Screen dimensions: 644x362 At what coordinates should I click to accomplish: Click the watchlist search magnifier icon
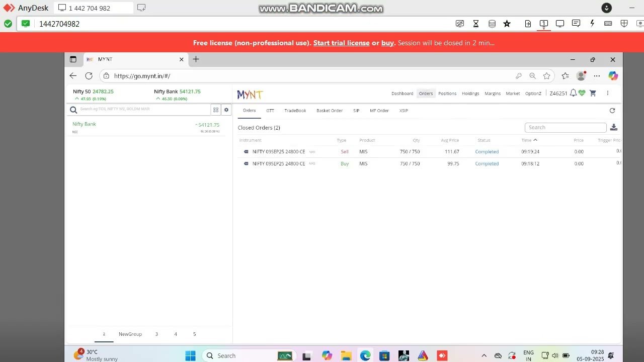[73, 110]
